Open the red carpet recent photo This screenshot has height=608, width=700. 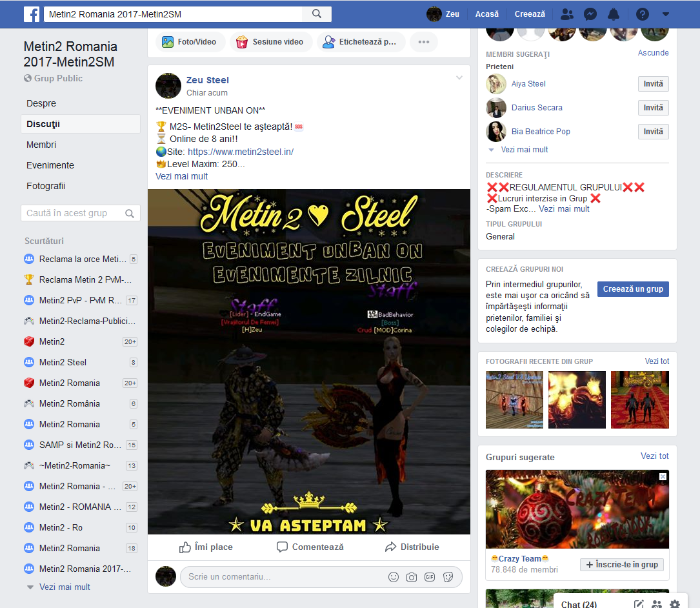tap(640, 400)
